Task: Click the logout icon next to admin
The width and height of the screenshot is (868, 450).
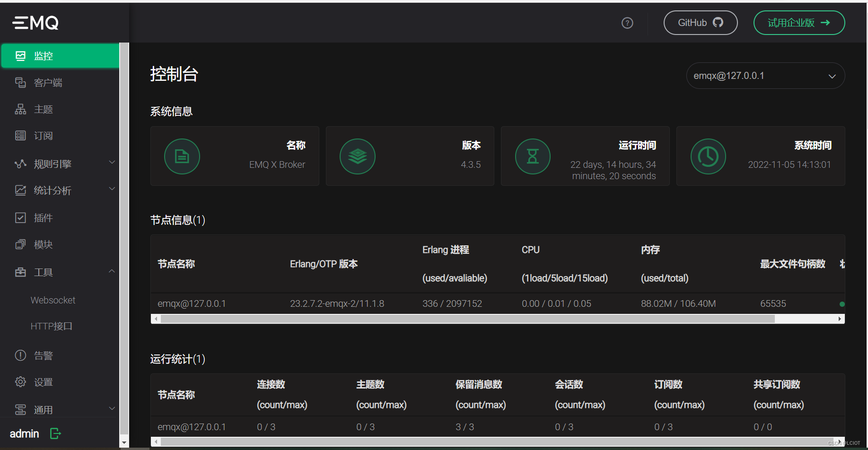Action: pyautogui.click(x=55, y=433)
